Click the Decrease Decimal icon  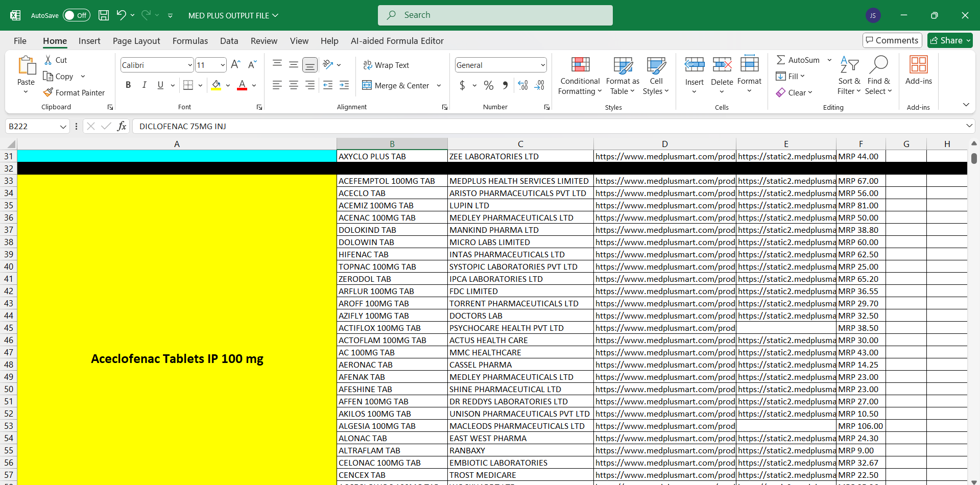(540, 85)
